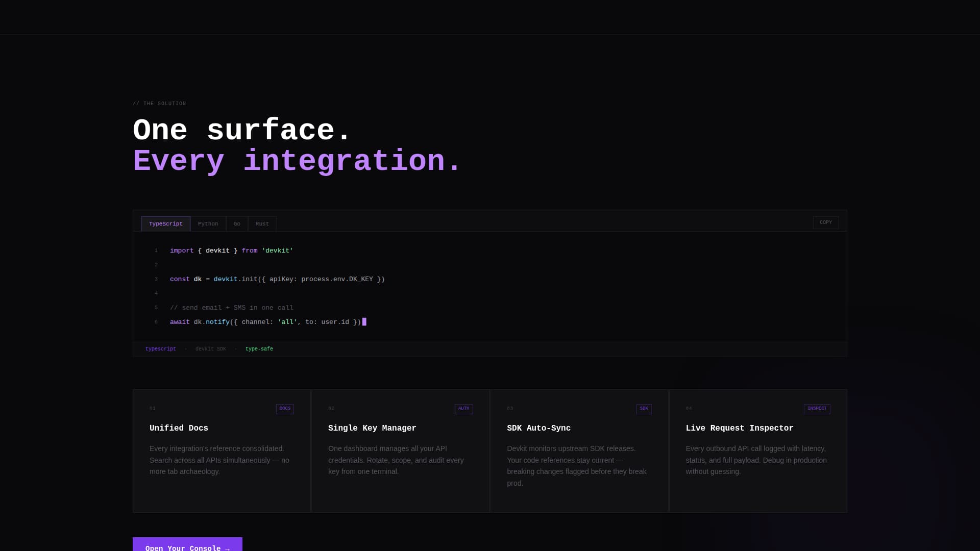The image size is (980, 551).
Task: Click the SDK badge on Auto-Sync card
Action: point(644,409)
